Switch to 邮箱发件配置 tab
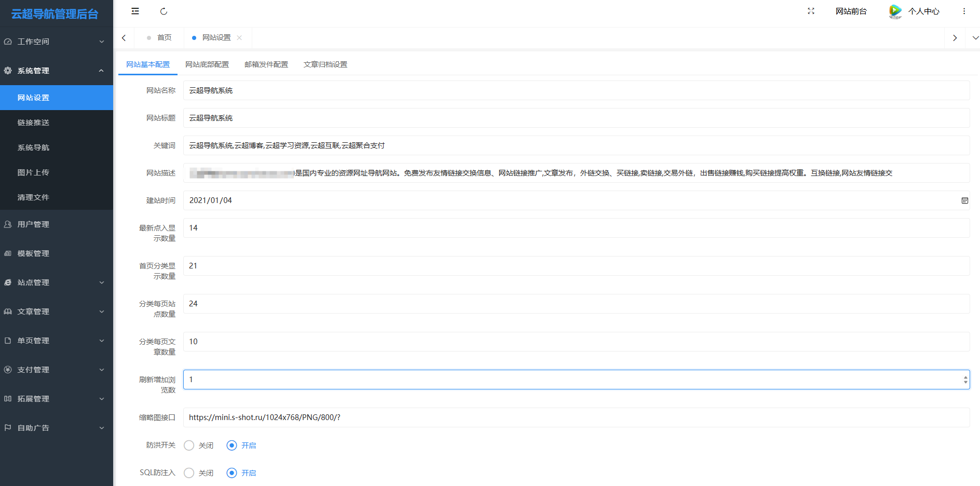The width and height of the screenshot is (980, 486). click(x=266, y=64)
